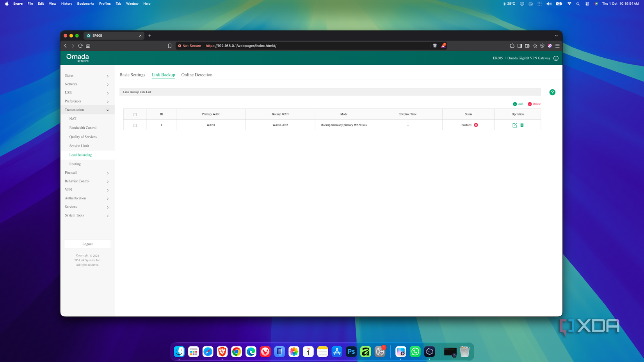Switch to the Basic Settings tab
Screen dimensions: 644x362
pyautogui.click(x=132, y=75)
